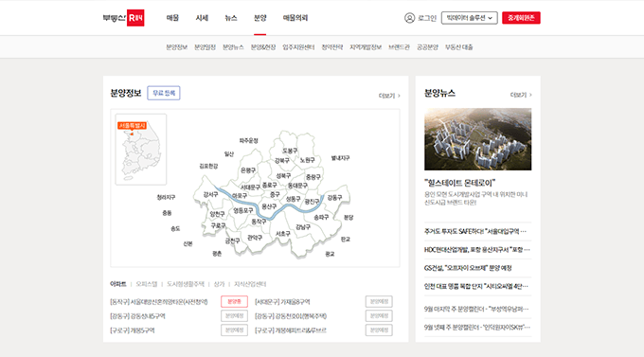The height and width of the screenshot is (357, 644).
Task: Open the 시세 main menu
Action: 202,18
